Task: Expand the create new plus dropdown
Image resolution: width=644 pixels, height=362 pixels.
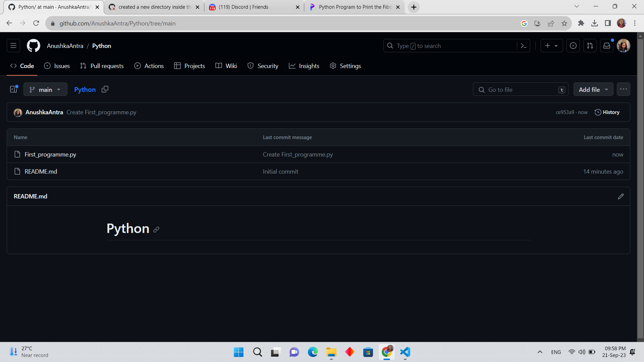Action: pyautogui.click(x=551, y=46)
